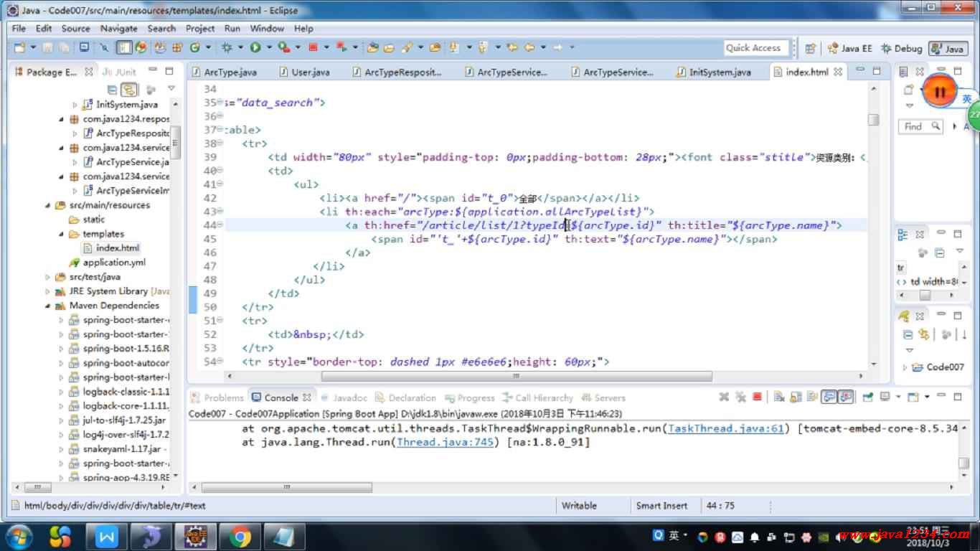Open the New file dropdown arrow
This screenshot has height=551, width=980.
click(x=33, y=47)
